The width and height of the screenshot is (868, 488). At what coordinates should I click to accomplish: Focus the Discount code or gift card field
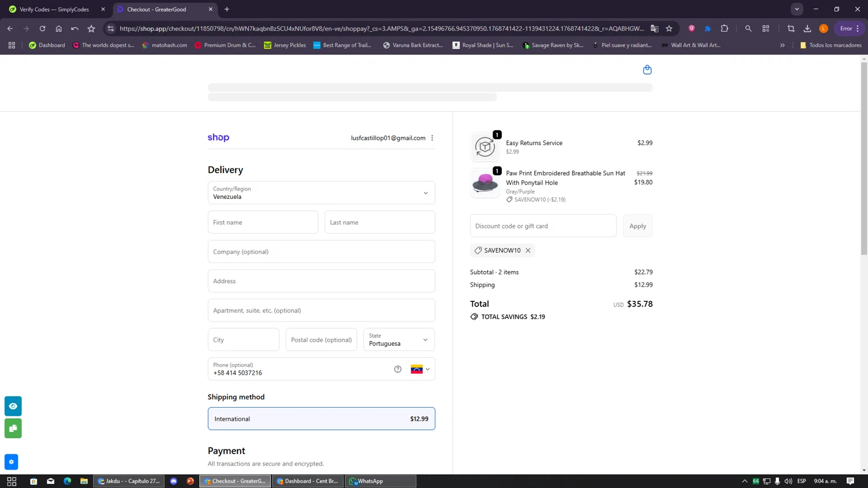[543, 226]
